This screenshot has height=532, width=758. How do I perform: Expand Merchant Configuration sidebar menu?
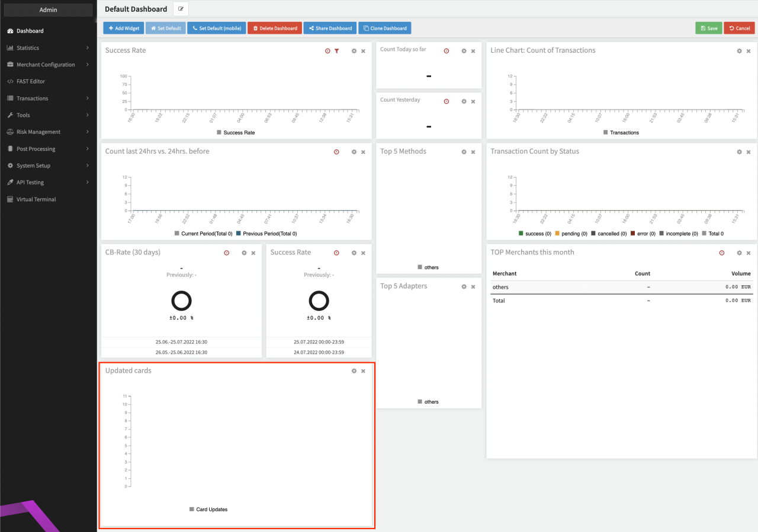tap(48, 65)
